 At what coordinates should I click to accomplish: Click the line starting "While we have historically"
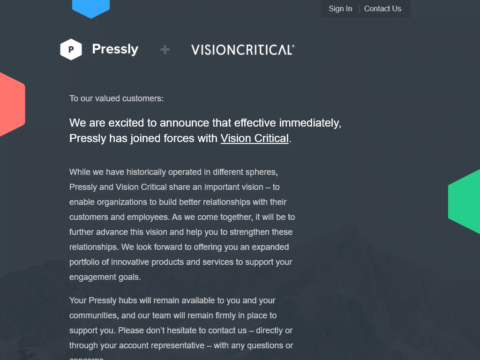(x=174, y=172)
